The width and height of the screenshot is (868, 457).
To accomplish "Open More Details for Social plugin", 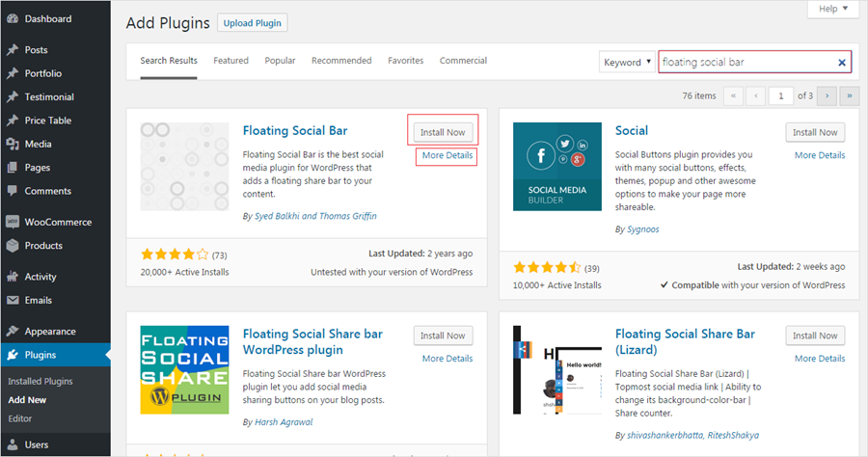I will [x=820, y=155].
